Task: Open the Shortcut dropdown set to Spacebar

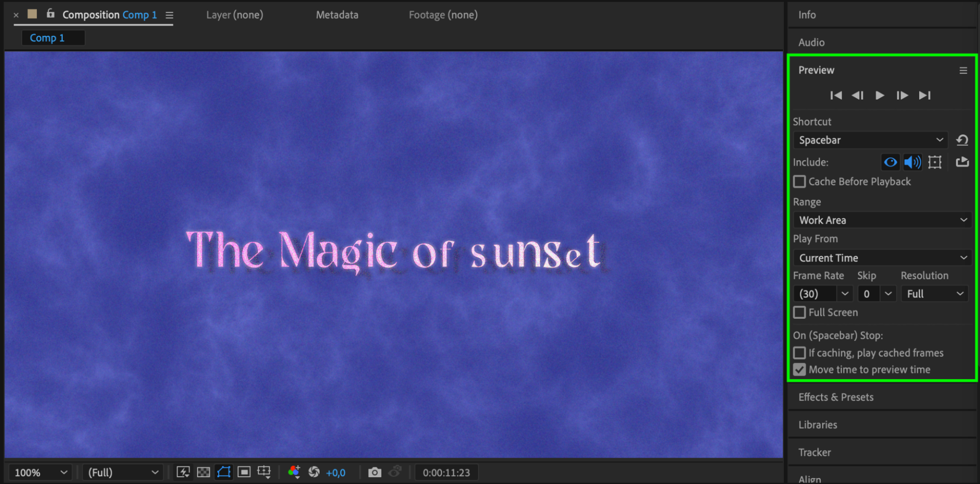Action: click(871, 140)
